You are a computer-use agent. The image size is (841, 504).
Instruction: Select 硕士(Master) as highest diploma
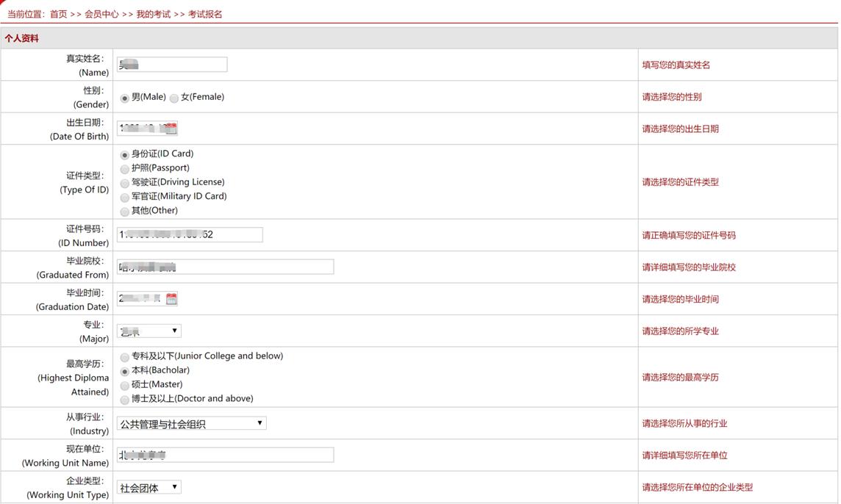coord(124,385)
